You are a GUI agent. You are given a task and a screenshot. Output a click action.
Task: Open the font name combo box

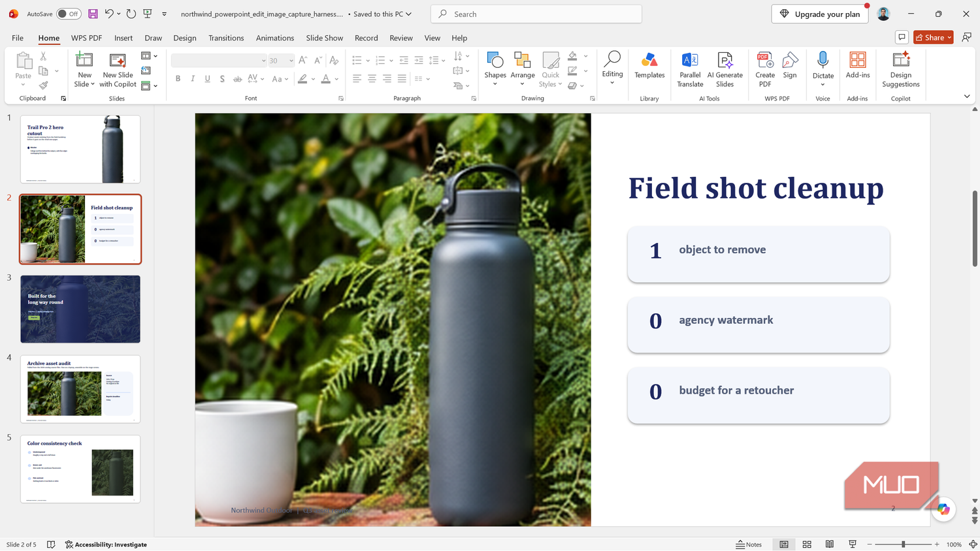coord(219,61)
